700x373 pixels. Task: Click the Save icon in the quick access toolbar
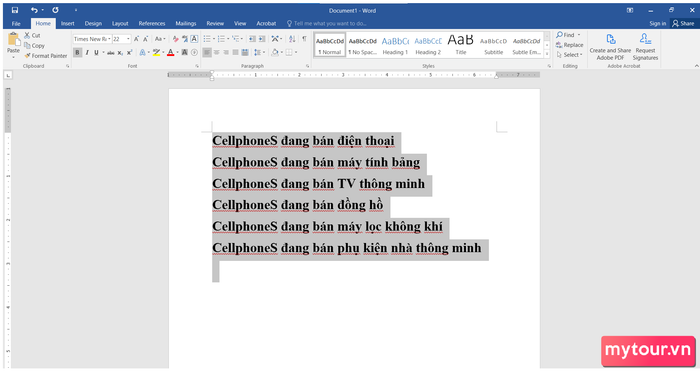[x=15, y=10]
